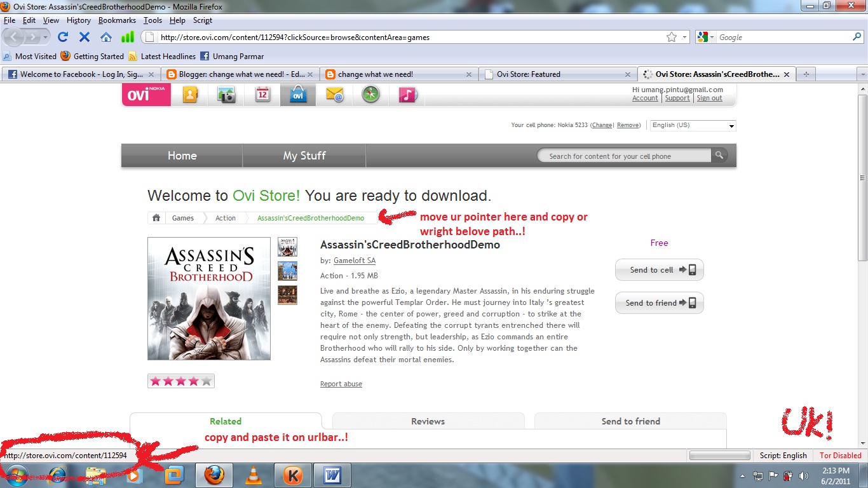Open Ovi Share photos camera icon
Image resolution: width=868 pixels, height=488 pixels.
[x=226, y=95]
